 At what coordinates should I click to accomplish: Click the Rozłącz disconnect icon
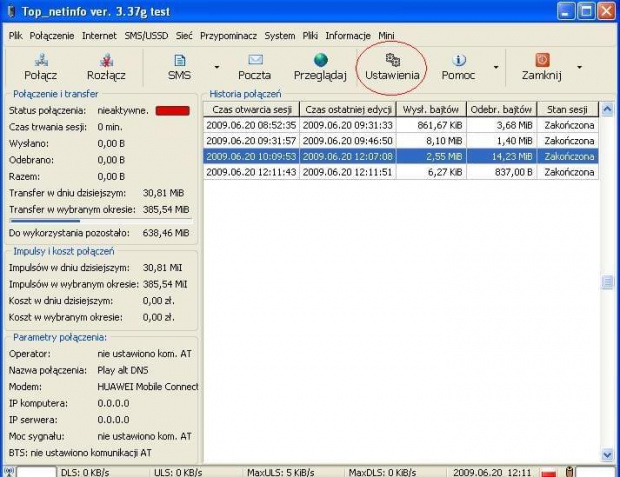[106, 60]
